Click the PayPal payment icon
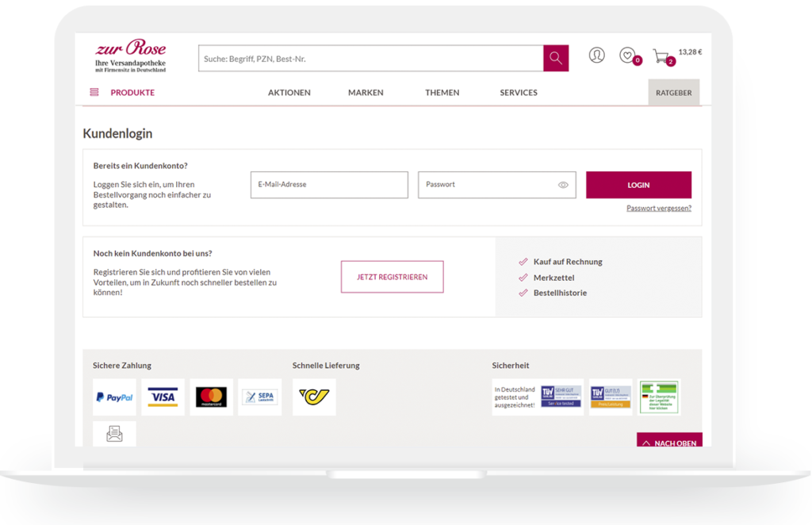The image size is (812, 525). 114,397
